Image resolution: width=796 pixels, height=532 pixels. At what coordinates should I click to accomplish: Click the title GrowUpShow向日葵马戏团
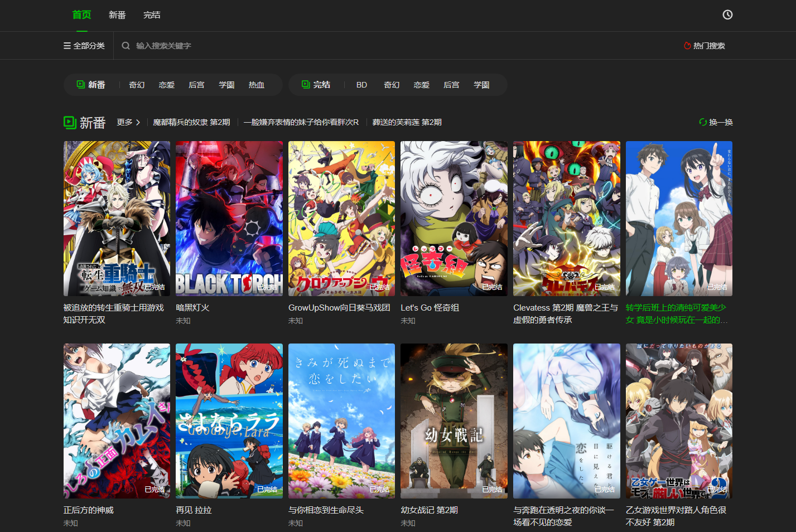tap(339, 308)
